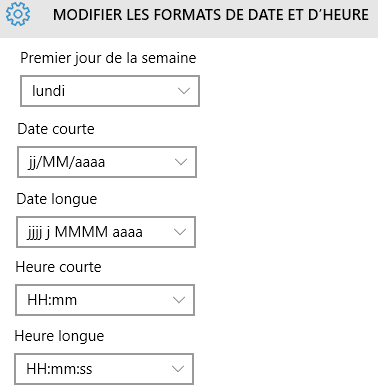Open the Premier jour de la semaine dropdown
This screenshot has width=378, height=387.
click(110, 91)
